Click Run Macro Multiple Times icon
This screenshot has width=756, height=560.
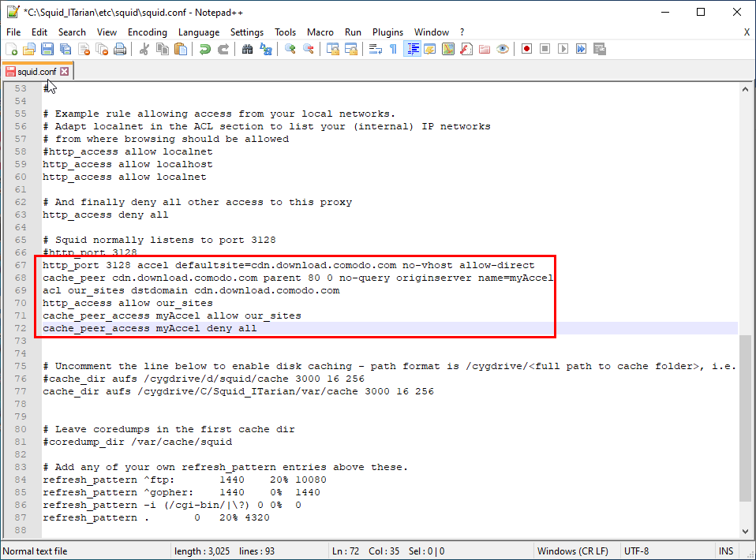point(581,49)
